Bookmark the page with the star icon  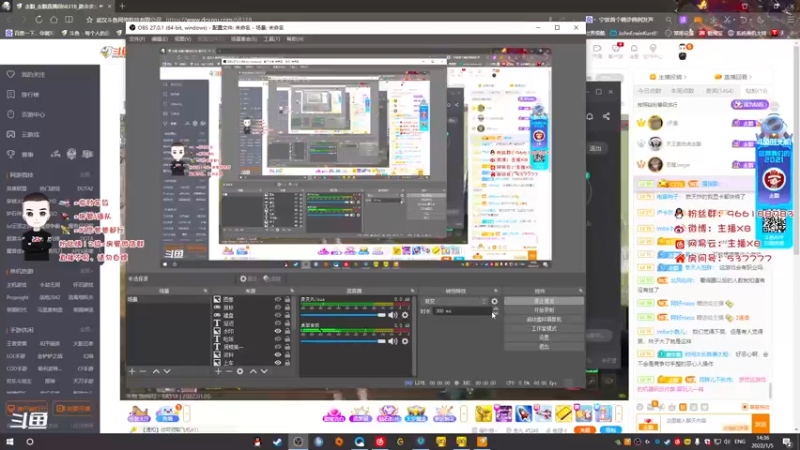click(89, 20)
